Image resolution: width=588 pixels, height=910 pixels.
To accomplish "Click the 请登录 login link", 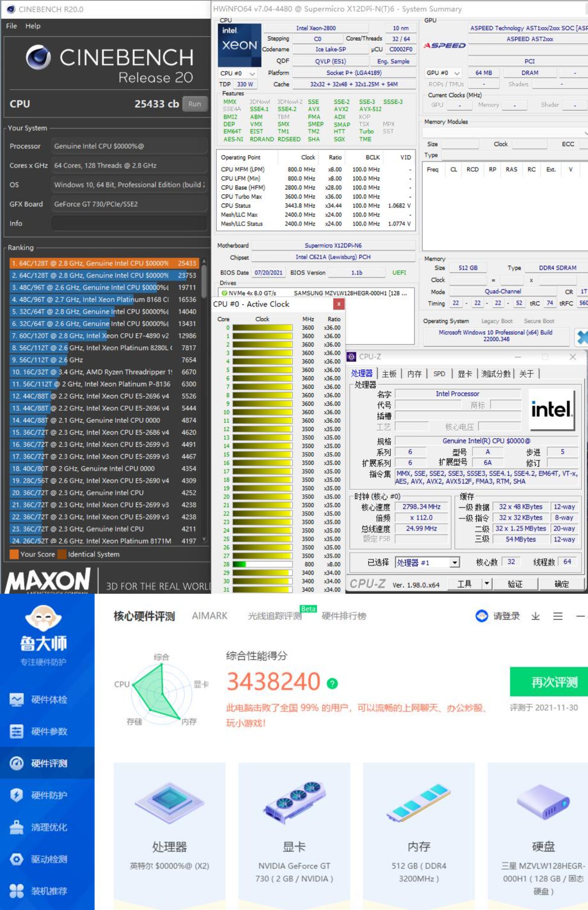I will 506,616.
